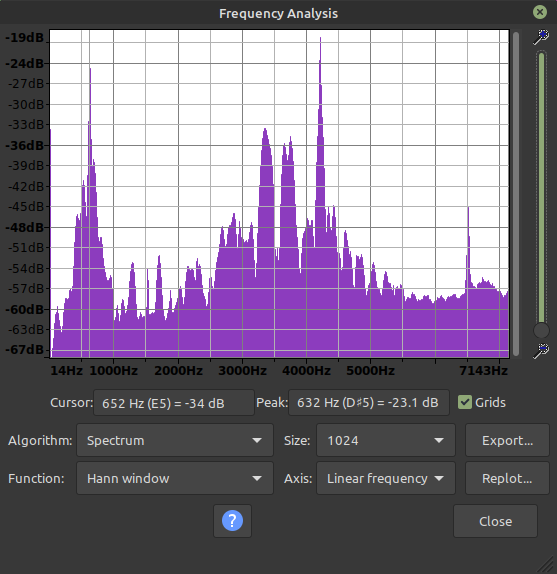Viewport: 557px width, 574px height.
Task: Click the Replot... button
Action: point(507,478)
